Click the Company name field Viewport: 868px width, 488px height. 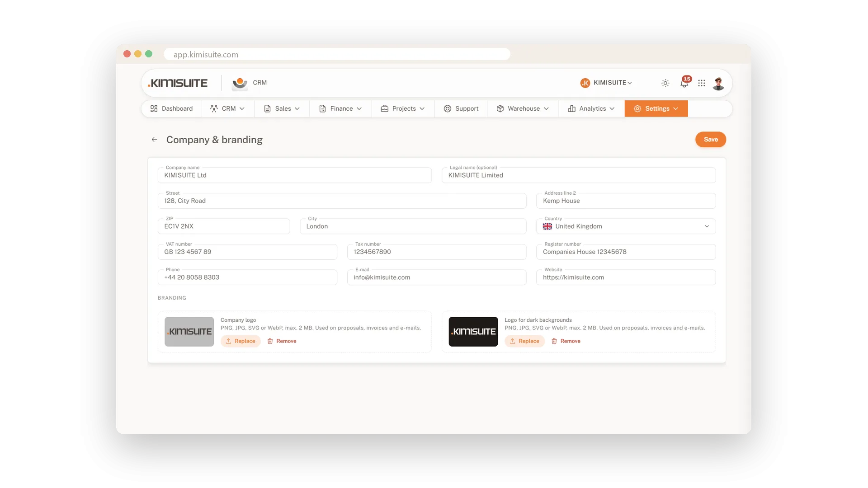[x=295, y=175]
